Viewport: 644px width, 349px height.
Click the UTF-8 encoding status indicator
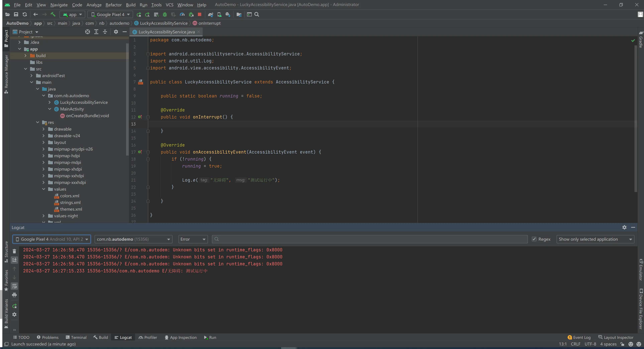[x=590, y=344]
